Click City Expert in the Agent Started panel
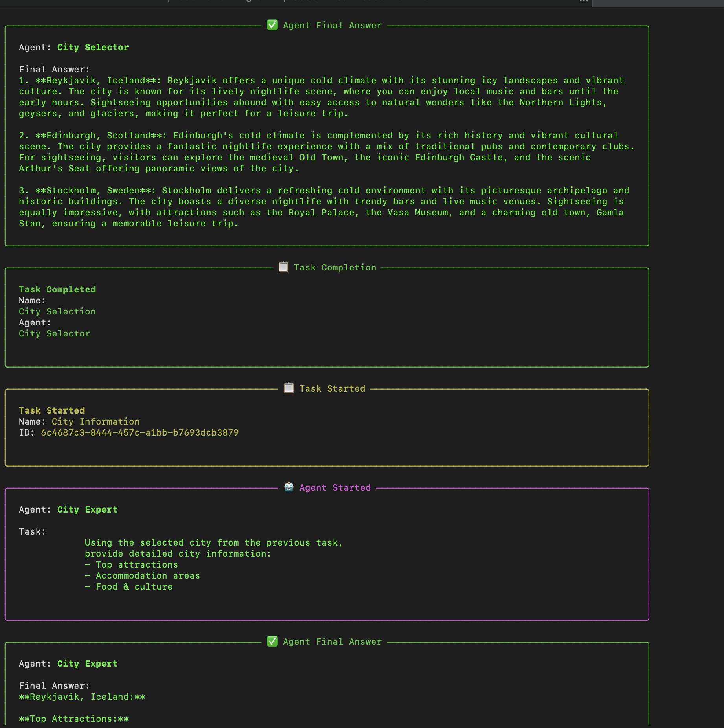The width and height of the screenshot is (724, 728). coord(87,509)
